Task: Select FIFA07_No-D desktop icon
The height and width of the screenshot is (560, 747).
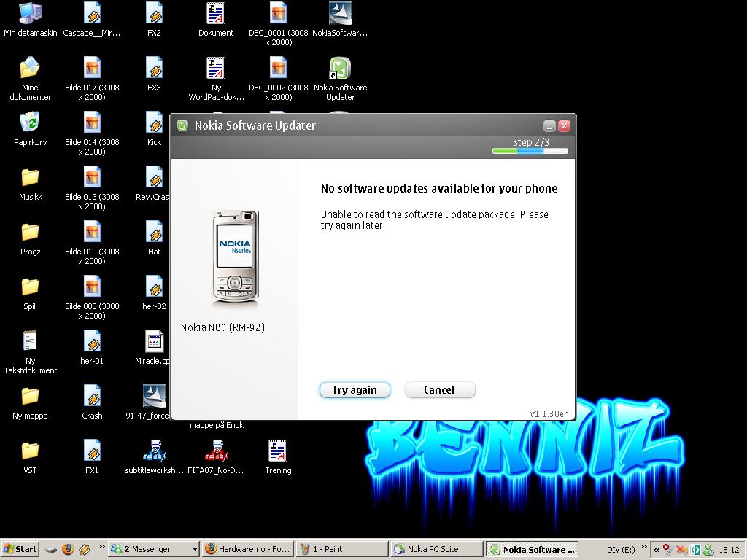Action: click(216, 458)
